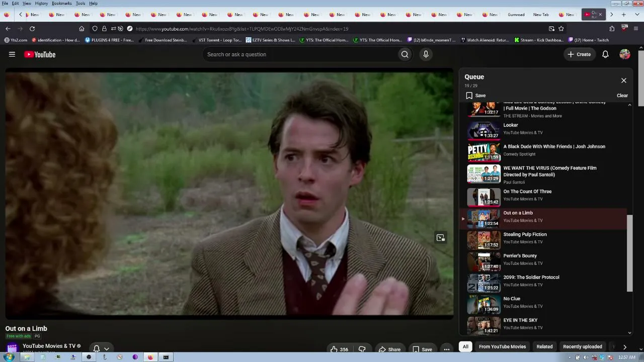The width and height of the screenshot is (644, 362).
Task: Go to the browser home page
Action: tap(82, 29)
